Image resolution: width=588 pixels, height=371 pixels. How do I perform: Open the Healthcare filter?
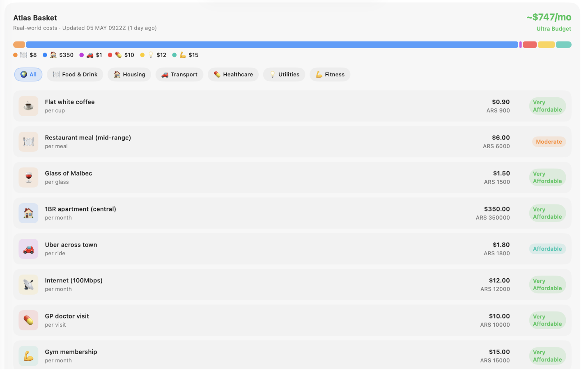(233, 74)
